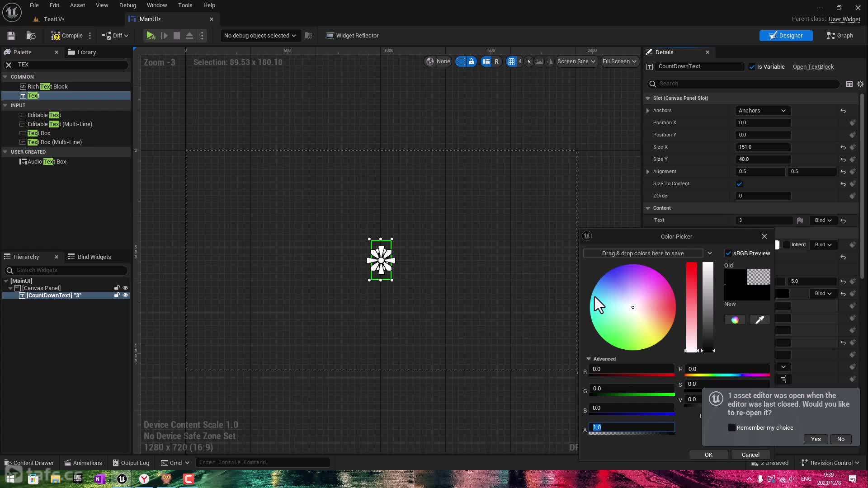
Task: Open Diff dropdown menu
Action: (115, 35)
